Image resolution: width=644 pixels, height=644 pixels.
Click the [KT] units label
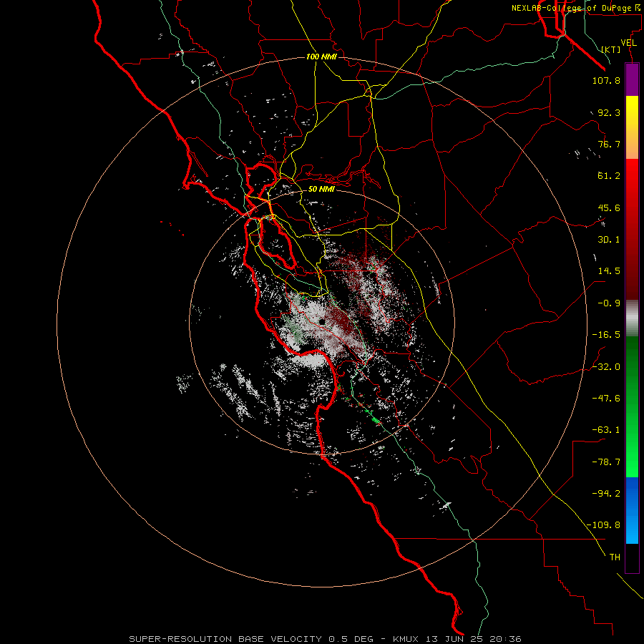[x=611, y=49]
